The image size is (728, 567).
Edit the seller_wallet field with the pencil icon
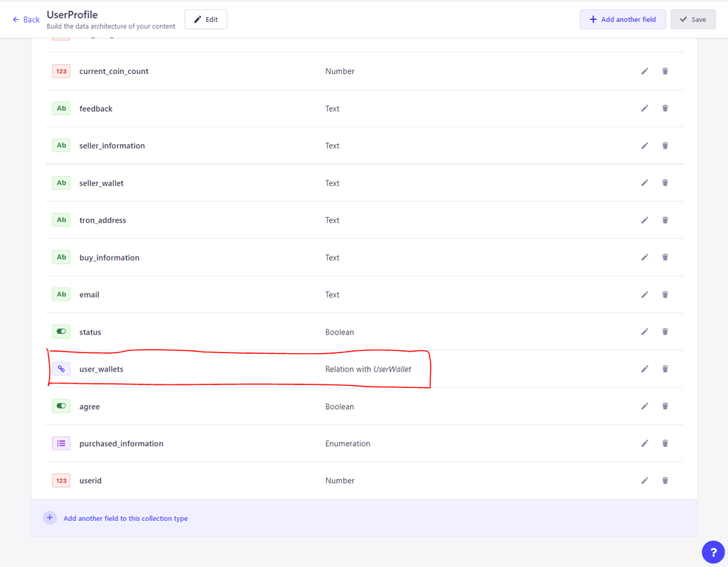[644, 183]
